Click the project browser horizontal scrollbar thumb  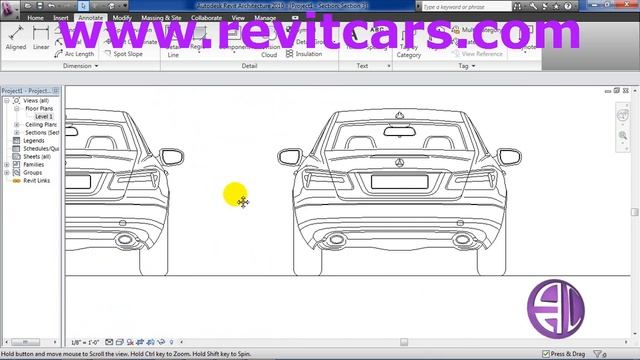click(25, 342)
